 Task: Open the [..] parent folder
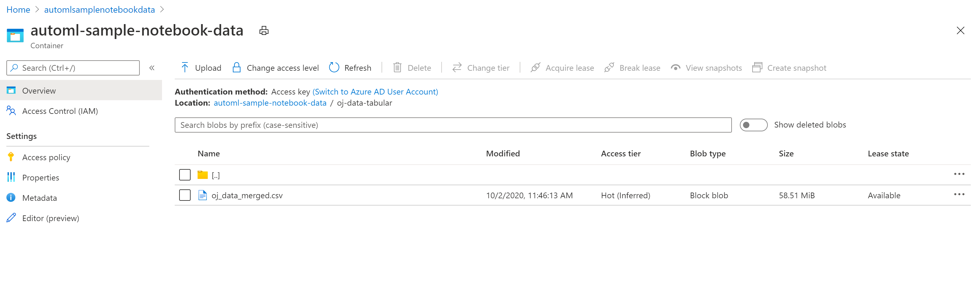pyautogui.click(x=216, y=175)
